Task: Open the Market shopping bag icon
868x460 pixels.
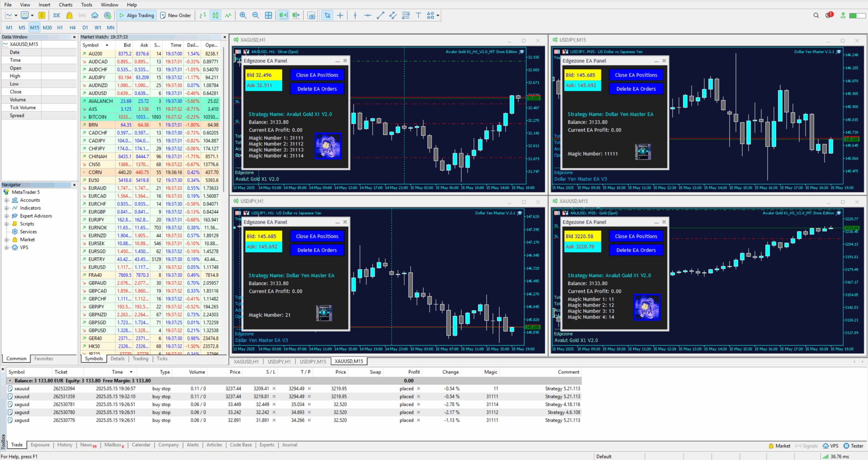Action: 70,15
